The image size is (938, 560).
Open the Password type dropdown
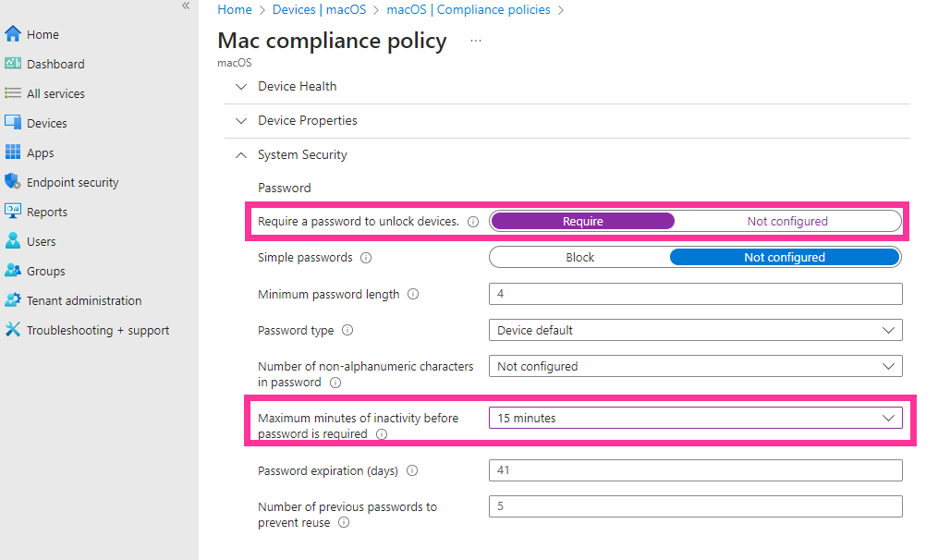click(x=695, y=330)
